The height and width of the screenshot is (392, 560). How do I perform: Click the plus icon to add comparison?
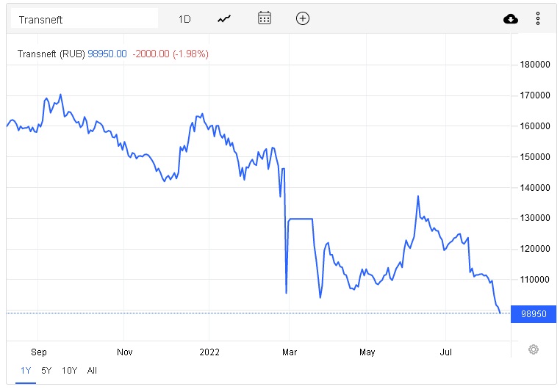point(303,18)
